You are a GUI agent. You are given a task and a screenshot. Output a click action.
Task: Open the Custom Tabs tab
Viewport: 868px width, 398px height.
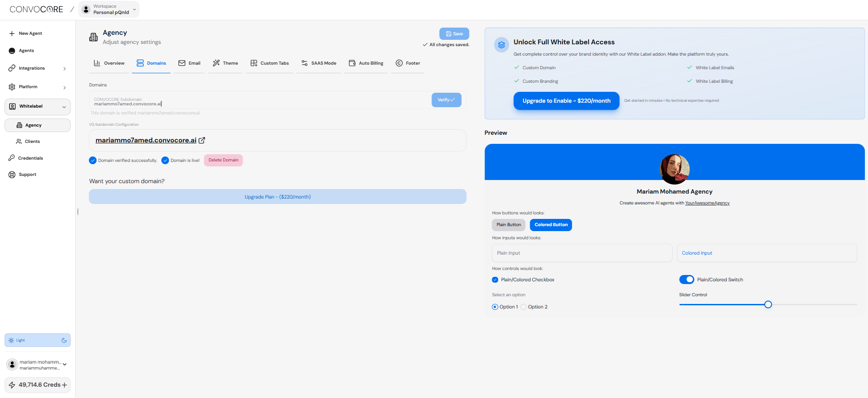[x=269, y=63]
